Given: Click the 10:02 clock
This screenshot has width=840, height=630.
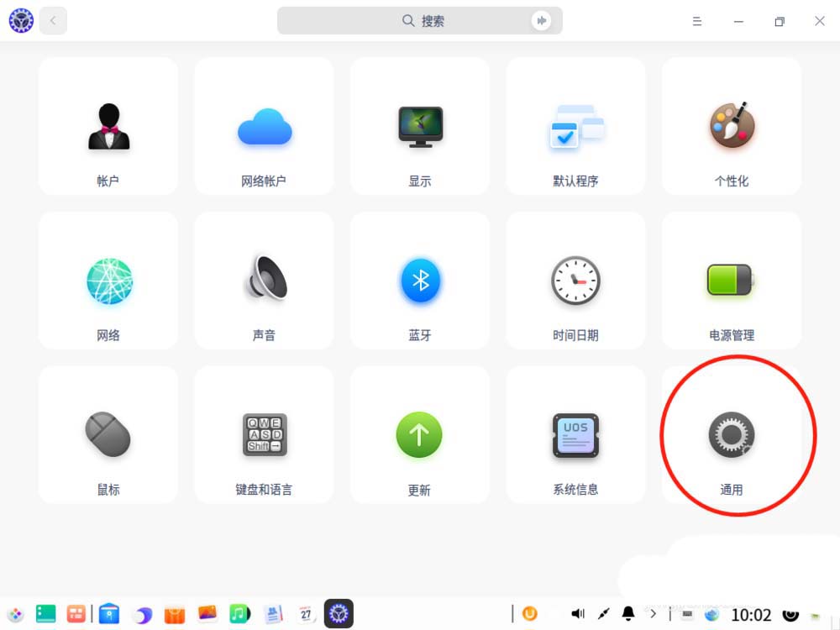Looking at the screenshot, I should tap(751, 615).
